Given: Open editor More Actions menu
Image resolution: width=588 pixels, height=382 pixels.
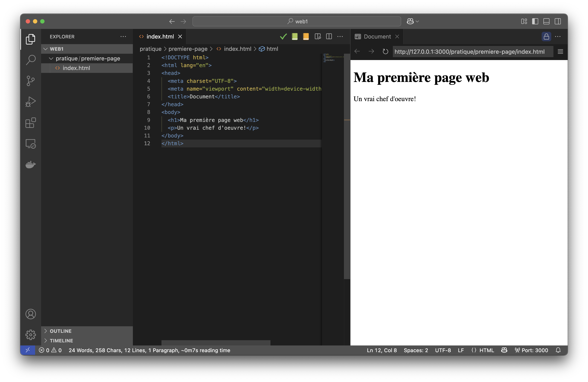Looking at the screenshot, I should (x=340, y=37).
